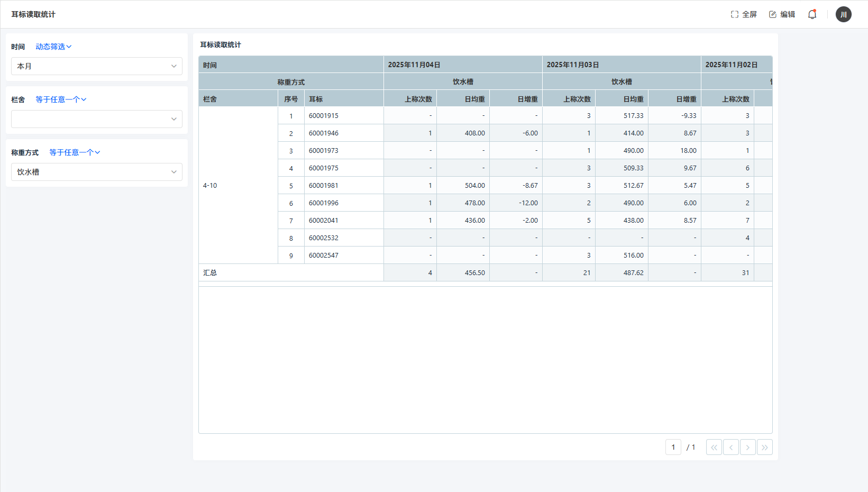Go to the previous page

[x=730, y=448]
